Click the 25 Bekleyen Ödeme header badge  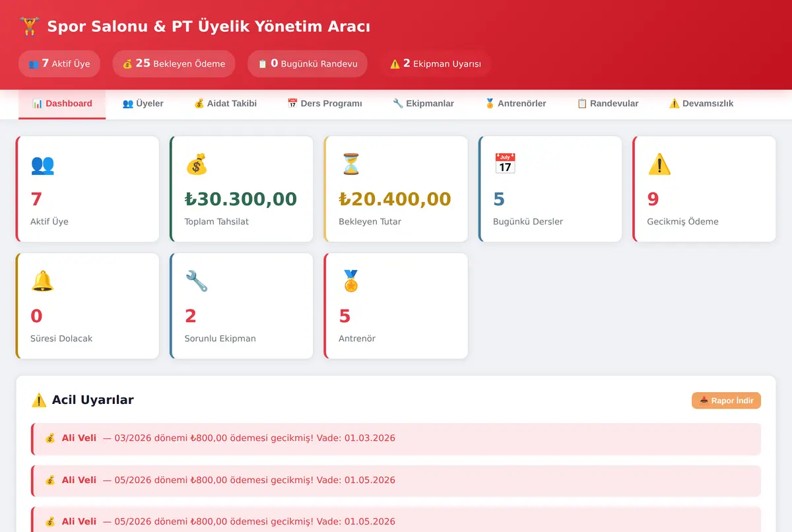click(x=174, y=64)
